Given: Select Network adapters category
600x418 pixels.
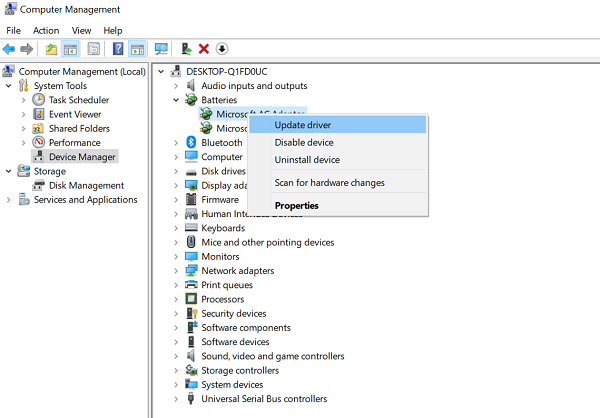Looking at the screenshot, I should 237,271.
